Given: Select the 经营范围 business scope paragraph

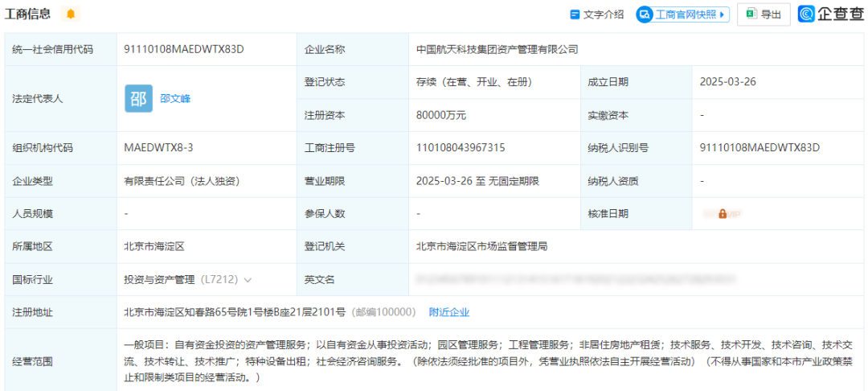Looking at the screenshot, I should tap(489, 362).
